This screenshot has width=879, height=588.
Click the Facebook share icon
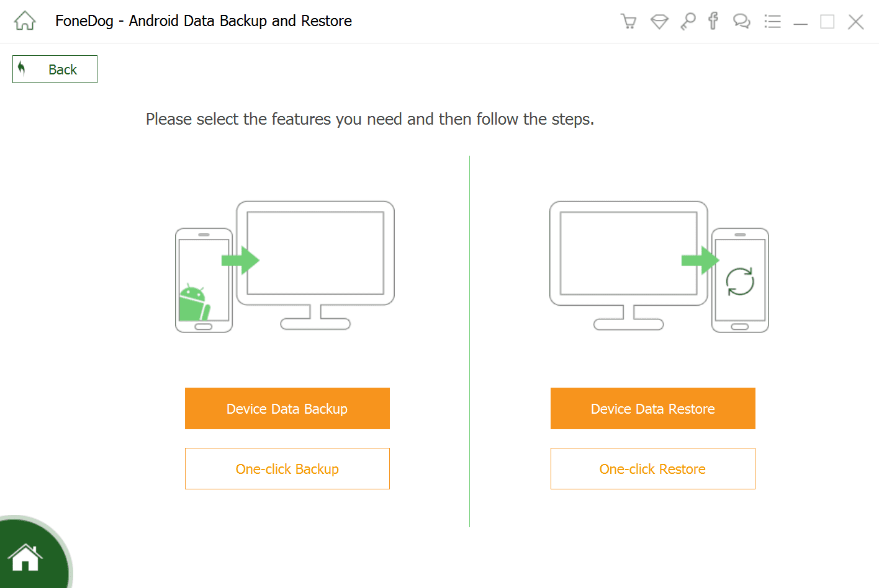(713, 21)
